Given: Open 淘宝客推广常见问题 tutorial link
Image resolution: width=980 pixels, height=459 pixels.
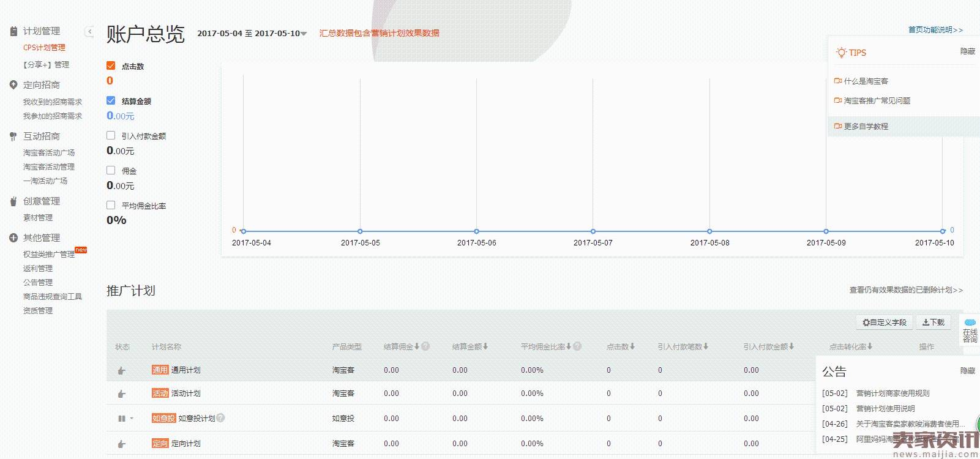Looking at the screenshot, I should click(x=877, y=101).
